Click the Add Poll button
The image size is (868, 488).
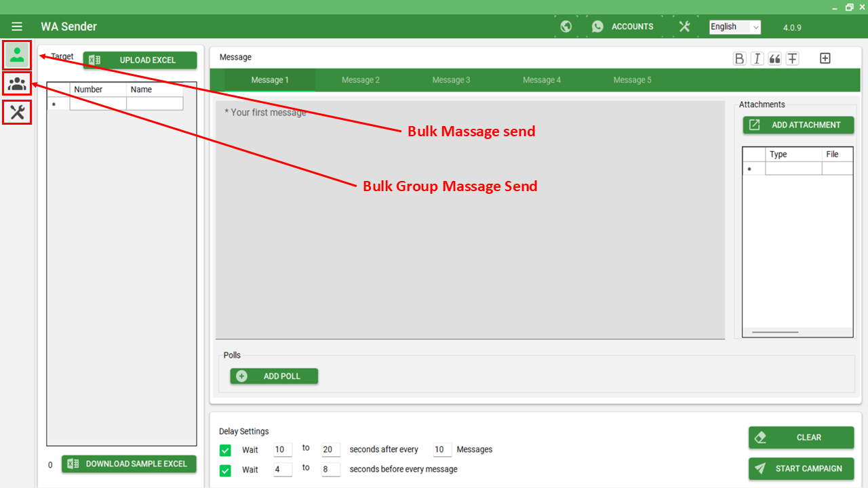[274, 376]
